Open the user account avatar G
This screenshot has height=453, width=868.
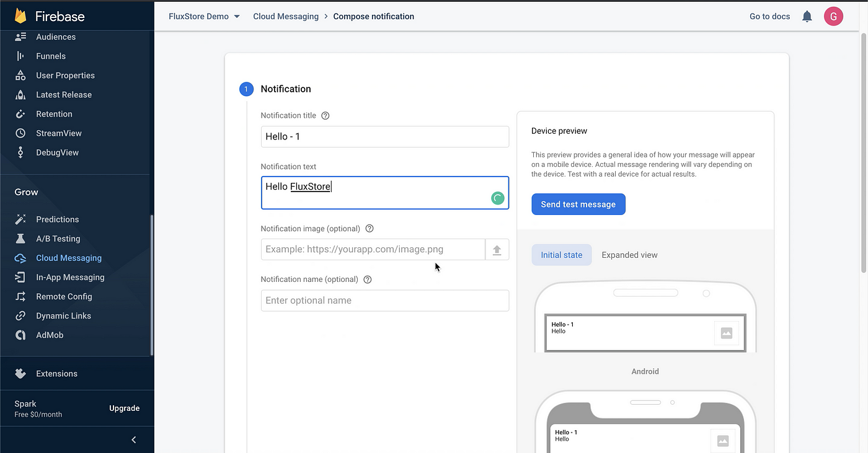833,16
